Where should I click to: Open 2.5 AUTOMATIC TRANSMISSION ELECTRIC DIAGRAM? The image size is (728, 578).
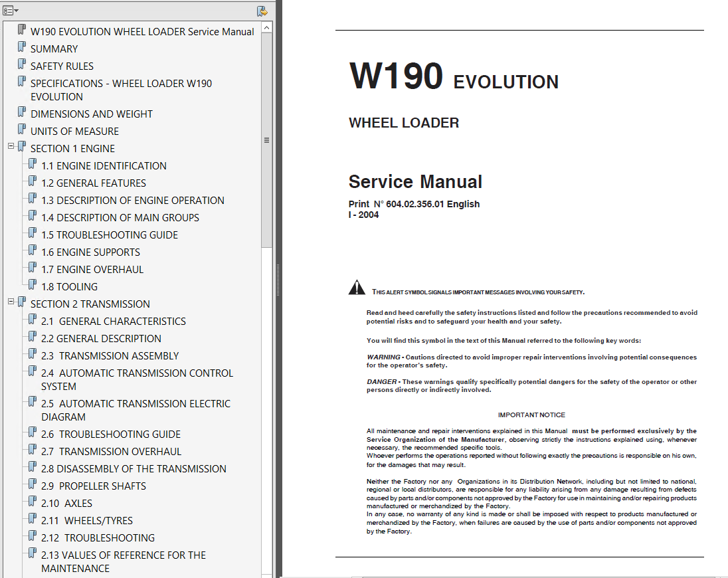[136, 411]
